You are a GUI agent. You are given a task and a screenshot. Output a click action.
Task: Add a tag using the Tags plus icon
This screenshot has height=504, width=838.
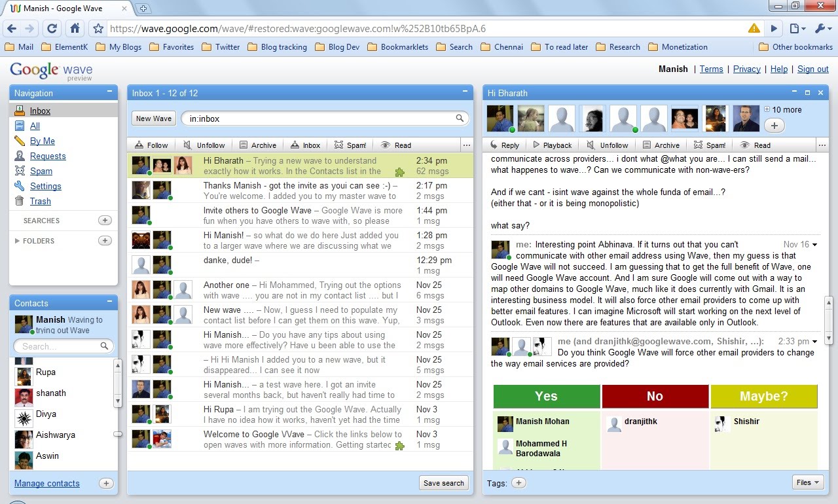[519, 483]
